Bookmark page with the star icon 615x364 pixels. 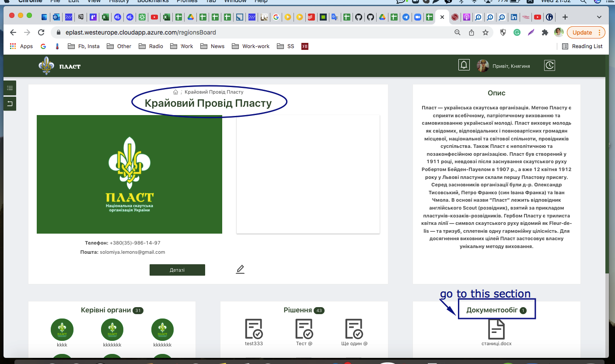485,32
